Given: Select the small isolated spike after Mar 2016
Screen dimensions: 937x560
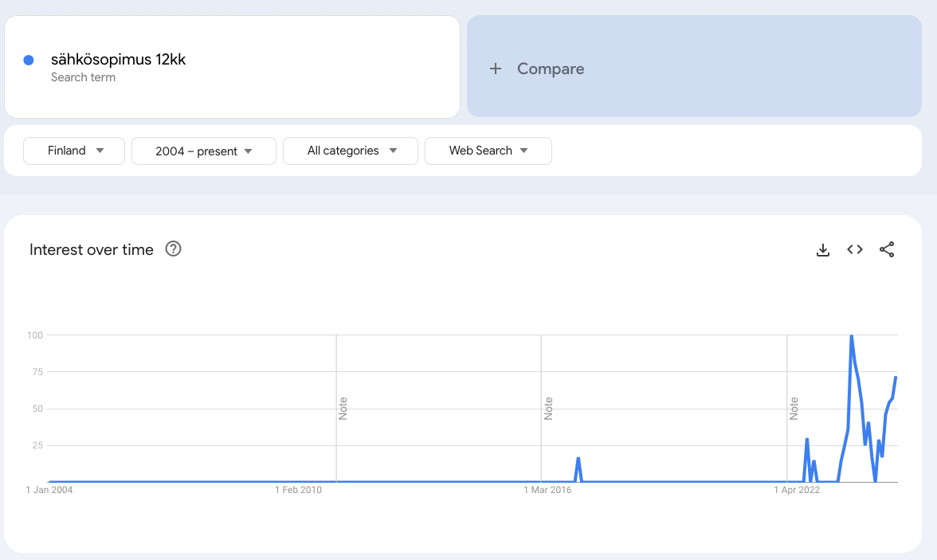Looking at the screenshot, I should tap(578, 458).
